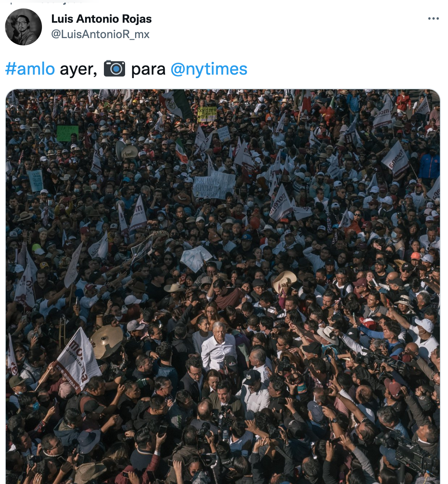Click the white handwritten banner in photo
Screen dimensions: 448x484
[x=214, y=185]
